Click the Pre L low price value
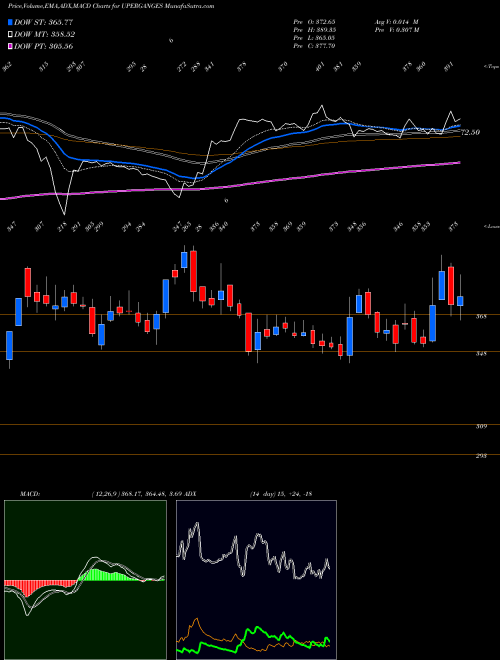This screenshot has height=660, width=500. click(314, 38)
